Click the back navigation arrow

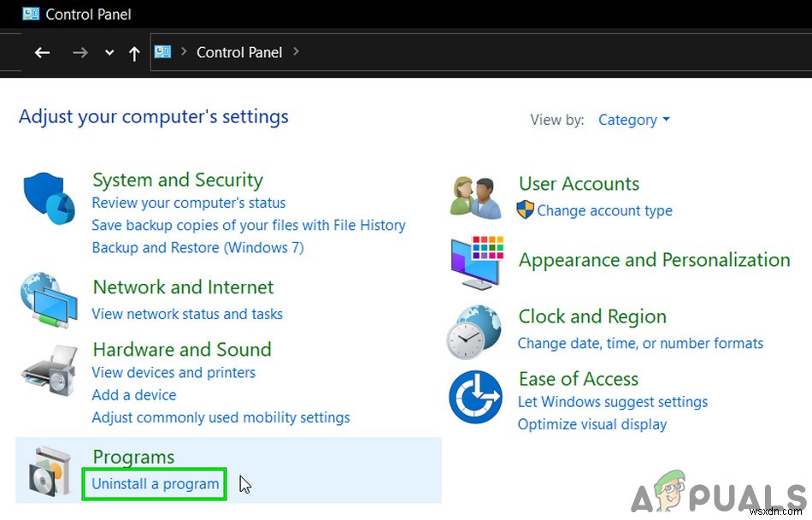tap(42, 52)
